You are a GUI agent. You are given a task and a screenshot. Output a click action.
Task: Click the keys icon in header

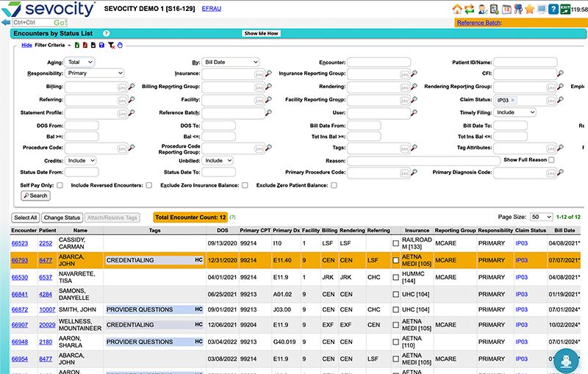coord(518,9)
